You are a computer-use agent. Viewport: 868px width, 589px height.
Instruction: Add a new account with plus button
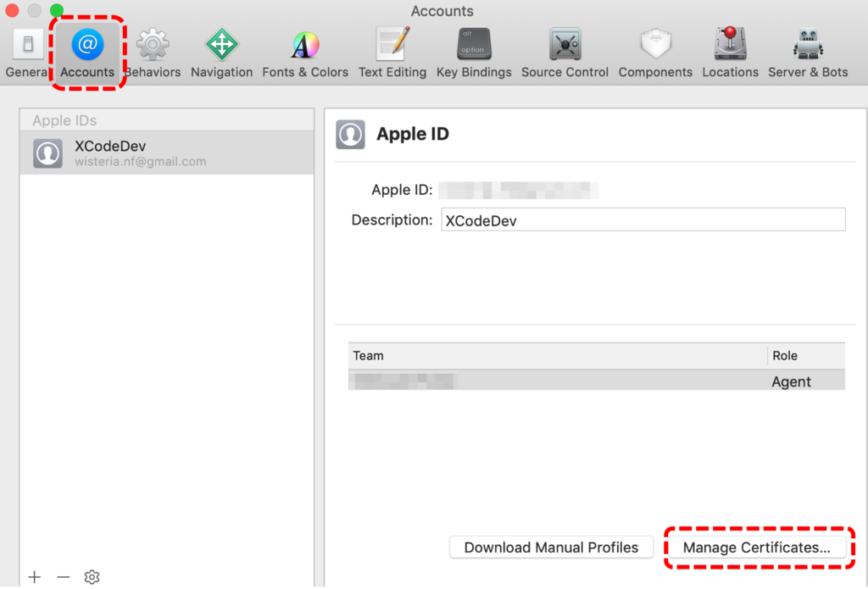34,577
